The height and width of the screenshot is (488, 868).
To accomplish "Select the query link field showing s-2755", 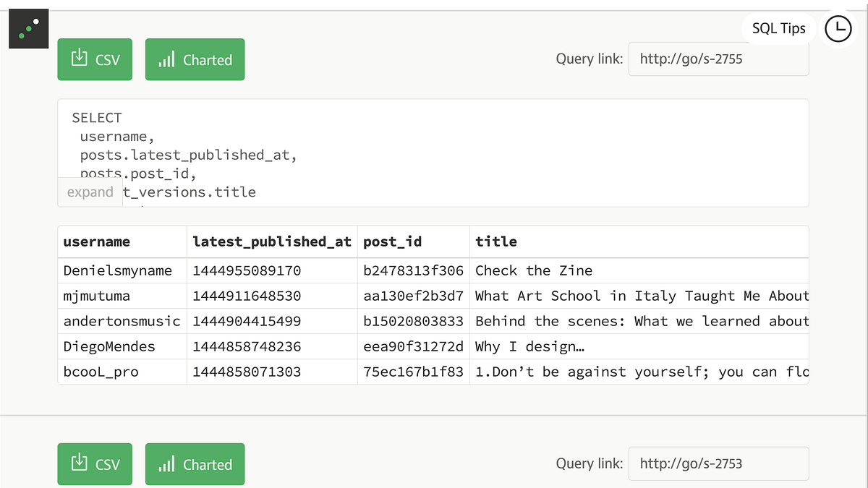I will 718,59.
